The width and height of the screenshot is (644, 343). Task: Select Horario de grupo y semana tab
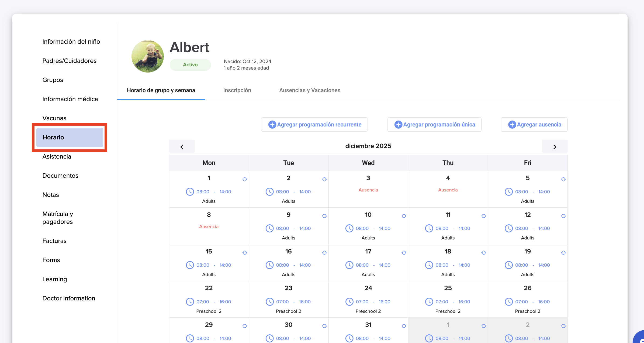[161, 90]
